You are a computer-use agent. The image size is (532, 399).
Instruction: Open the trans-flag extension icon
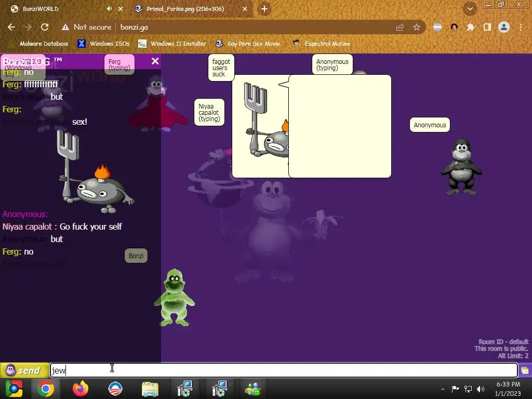click(x=437, y=27)
